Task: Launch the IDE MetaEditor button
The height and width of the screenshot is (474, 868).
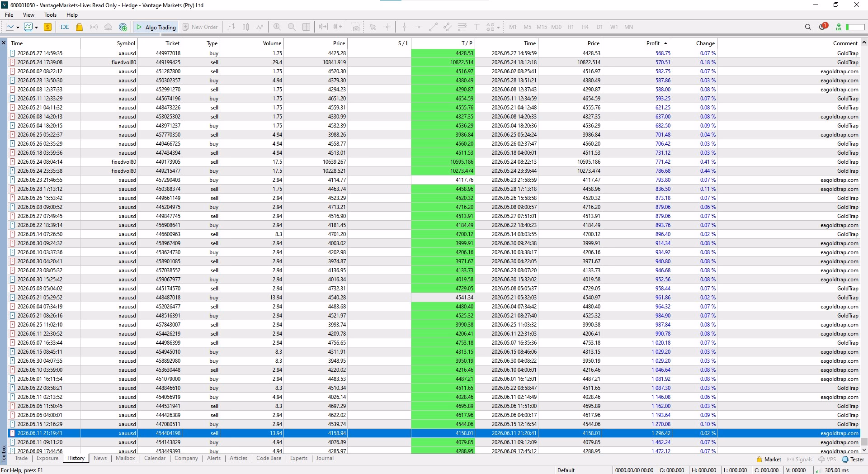Action: click(65, 27)
